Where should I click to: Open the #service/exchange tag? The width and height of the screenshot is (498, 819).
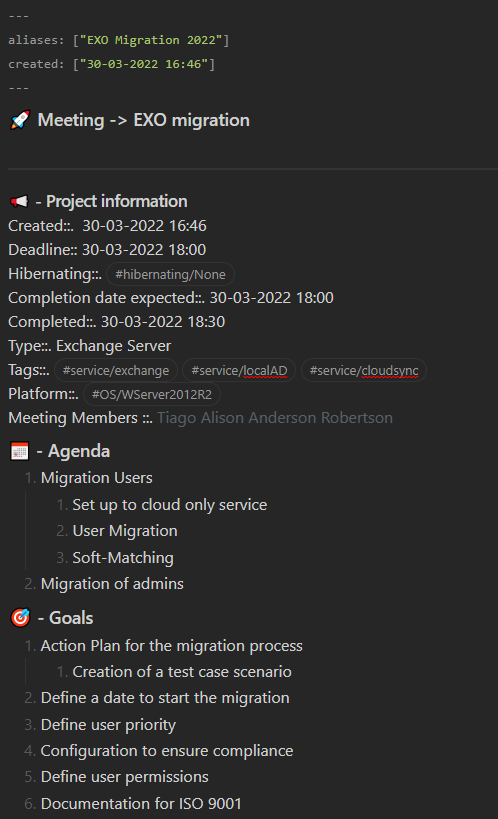click(x=116, y=370)
